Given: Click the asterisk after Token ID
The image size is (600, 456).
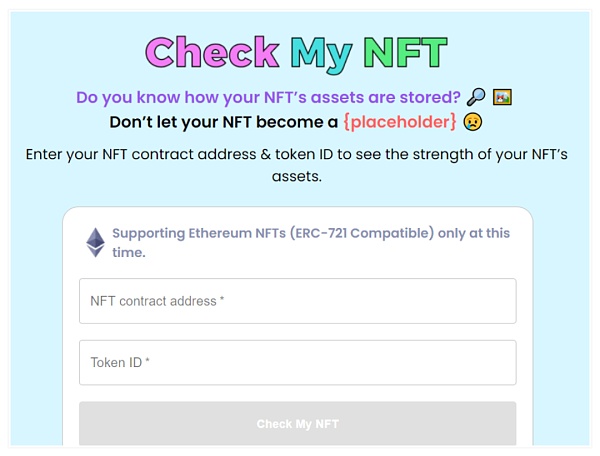Looking at the screenshot, I should [x=148, y=363].
